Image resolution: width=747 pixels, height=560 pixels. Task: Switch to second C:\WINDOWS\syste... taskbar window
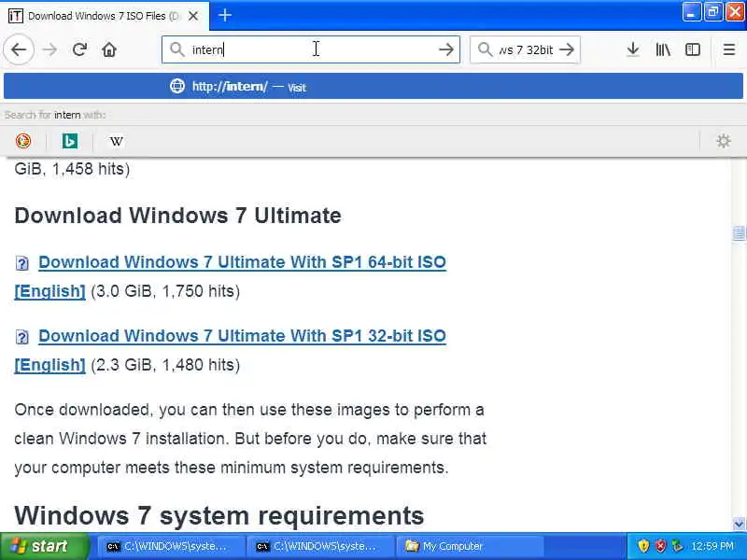(321, 546)
